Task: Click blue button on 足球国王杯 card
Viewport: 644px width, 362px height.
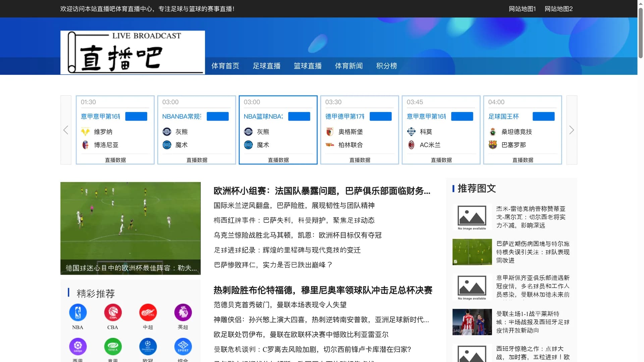Action: tap(544, 116)
